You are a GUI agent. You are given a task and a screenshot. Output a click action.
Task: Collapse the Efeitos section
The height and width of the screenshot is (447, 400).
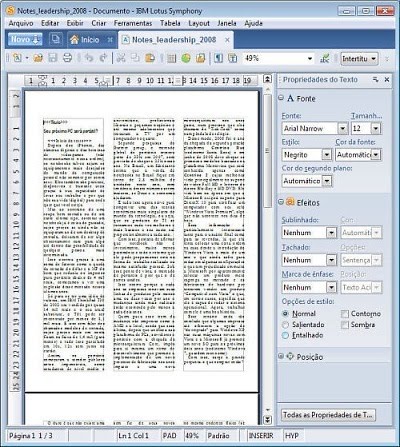click(281, 202)
